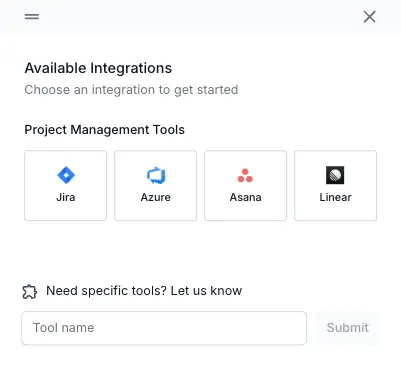Click the Tool name input field

[x=164, y=328]
